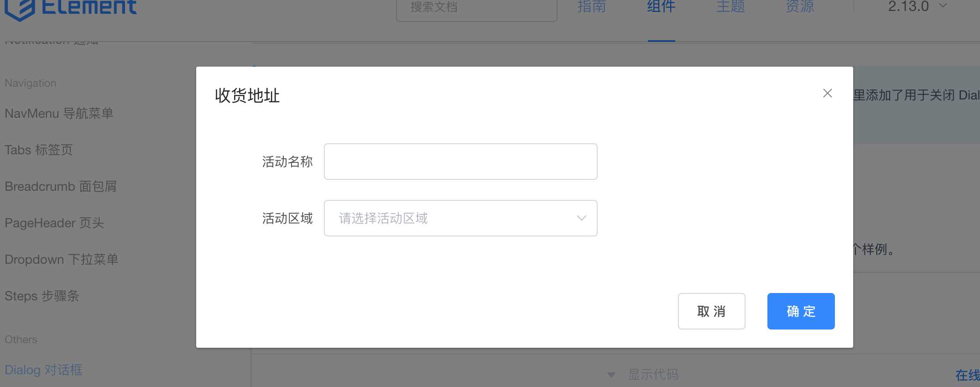Expand the 显示代码 code toggle
This screenshot has width=980, height=387.
pyautogui.click(x=643, y=375)
